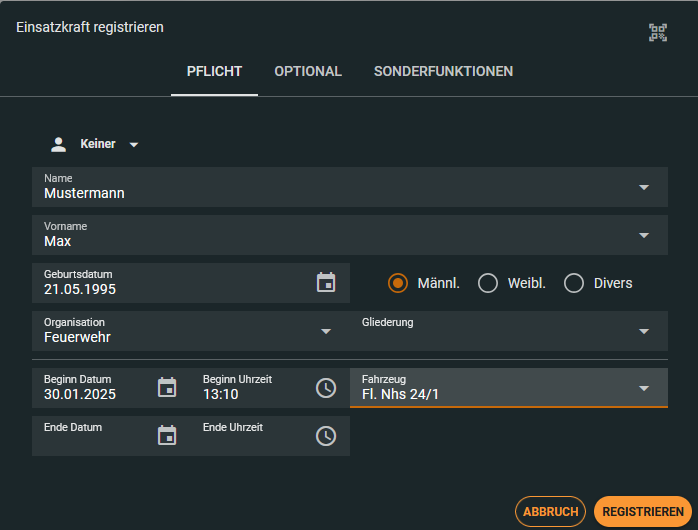Open the Organisation dropdown
Image resolution: width=698 pixels, height=530 pixels.
pos(326,331)
